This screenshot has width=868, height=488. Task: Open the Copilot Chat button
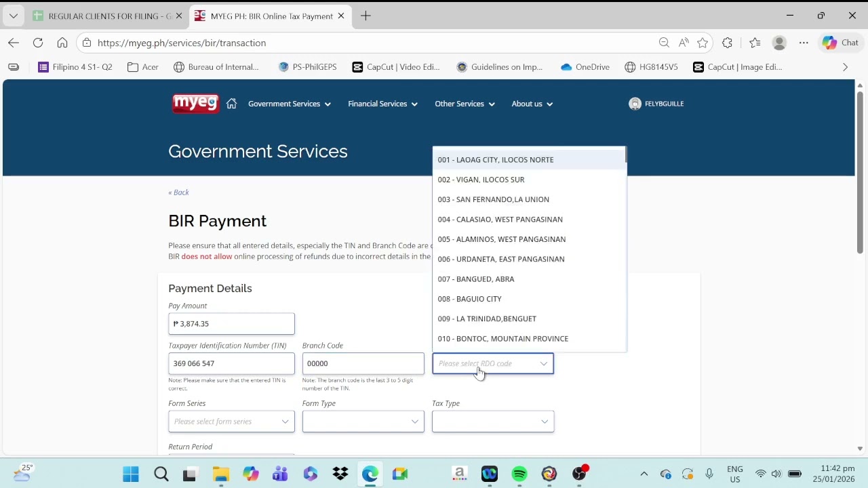tap(841, 43)
